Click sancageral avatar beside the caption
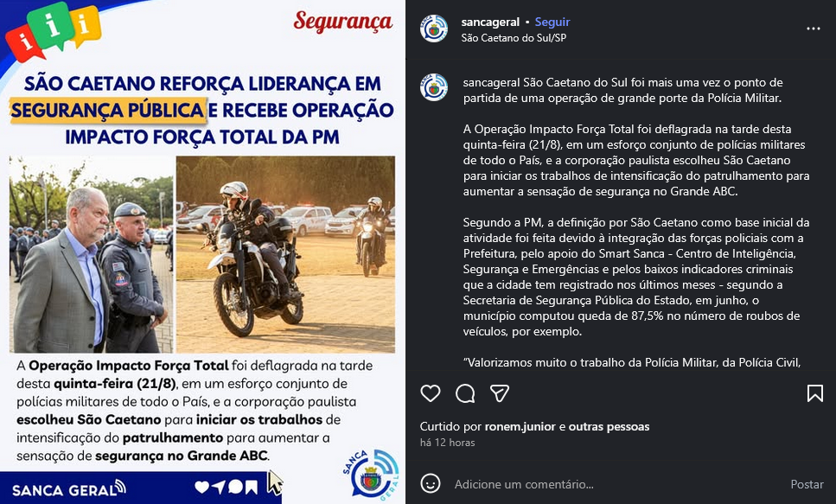Viewport: 836px width, 504px height. [433, 87]
